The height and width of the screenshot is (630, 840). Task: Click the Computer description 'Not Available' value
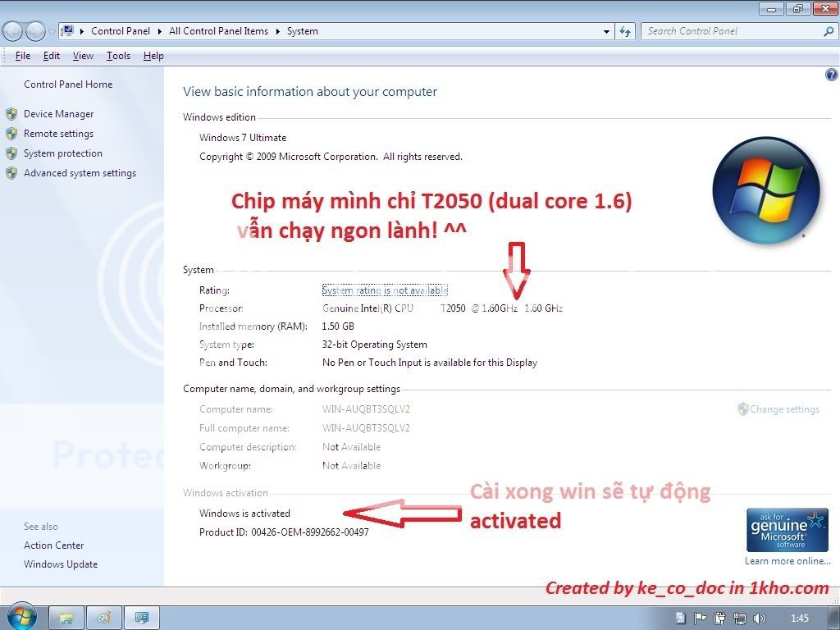coord(351,447)
